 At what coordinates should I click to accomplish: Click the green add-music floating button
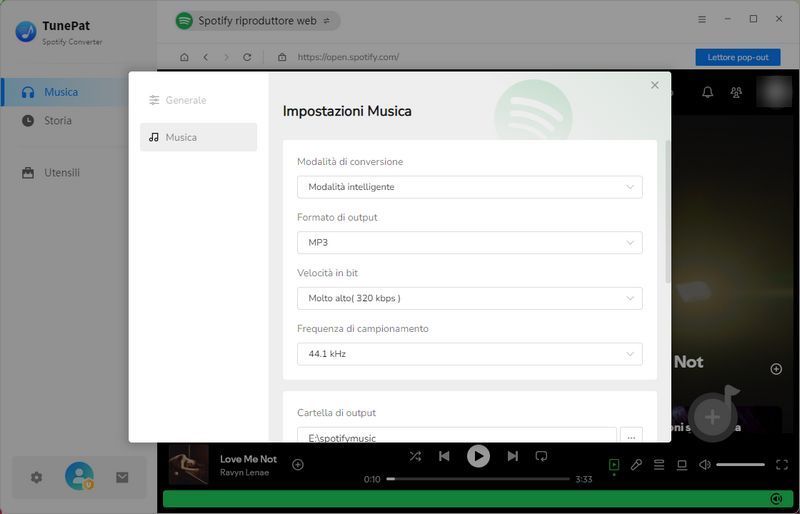(713, 417)
